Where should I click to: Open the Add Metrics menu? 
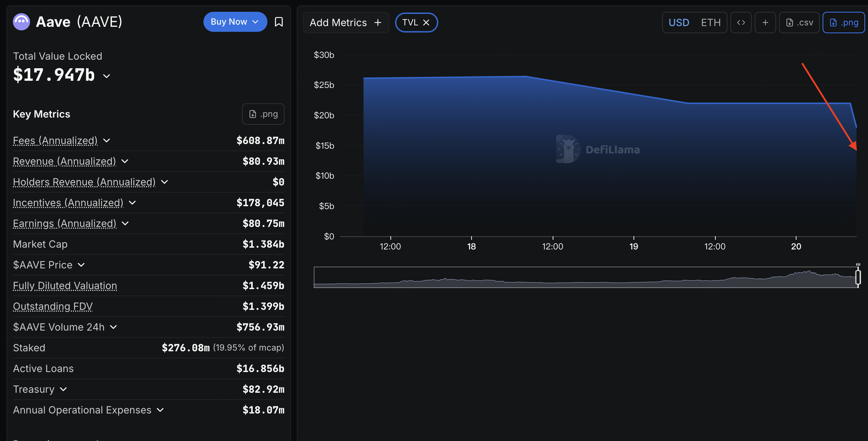[x=345, y=23]
